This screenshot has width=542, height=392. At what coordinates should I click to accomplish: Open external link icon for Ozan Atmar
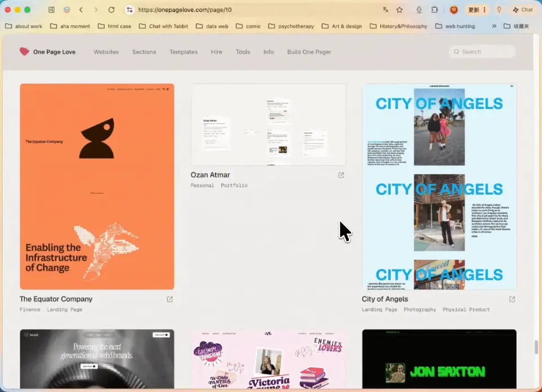tap(341, 175)
